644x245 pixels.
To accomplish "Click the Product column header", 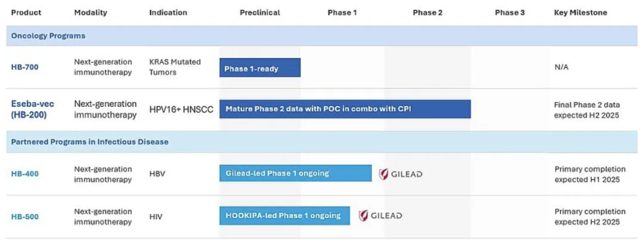I will [x=26, y=13].
